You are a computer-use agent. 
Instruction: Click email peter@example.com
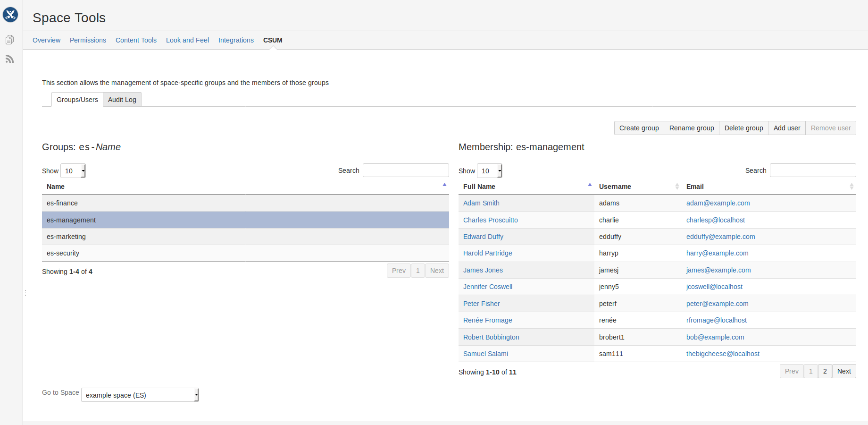click(x=717, y=304)
